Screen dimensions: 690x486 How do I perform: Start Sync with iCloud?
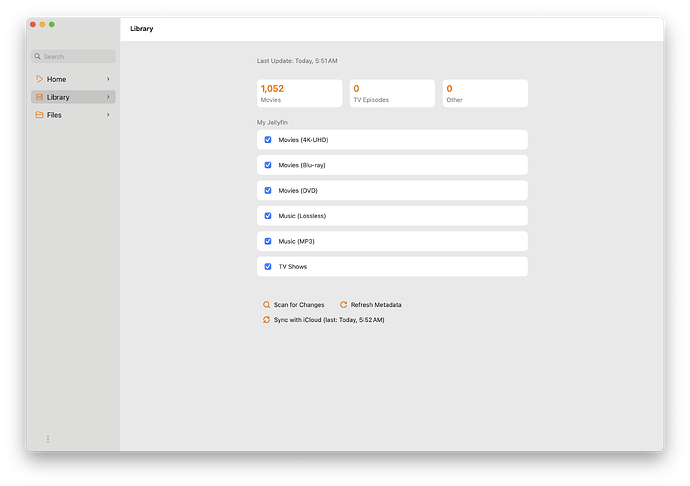323,320
